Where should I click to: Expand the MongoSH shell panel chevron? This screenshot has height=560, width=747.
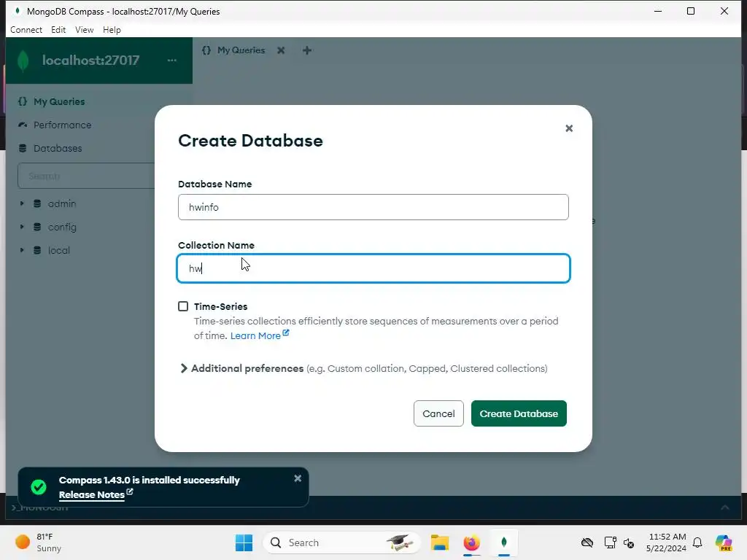pyautogui.click(x=724, y=507)
